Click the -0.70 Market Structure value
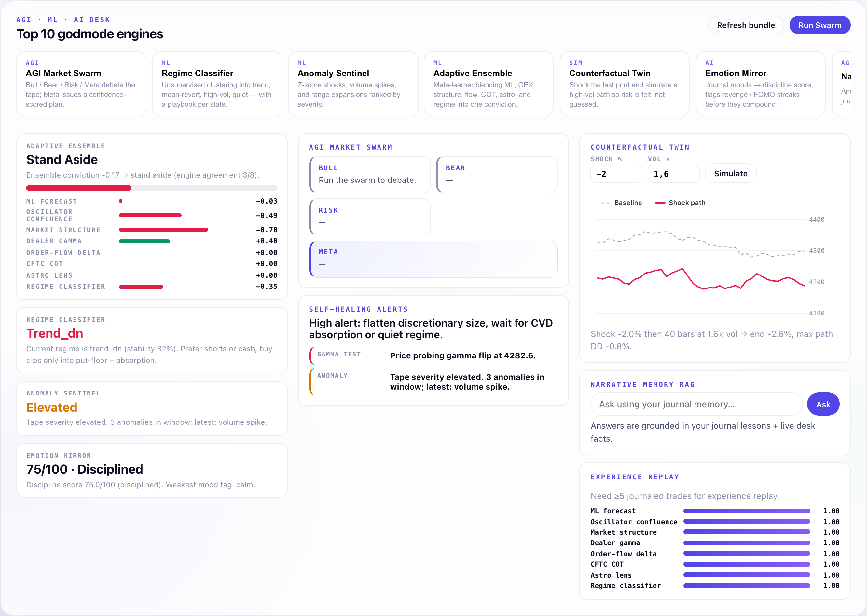Image resolution: width=867 pixels, height=616 pixels. (x=267, y=230)
